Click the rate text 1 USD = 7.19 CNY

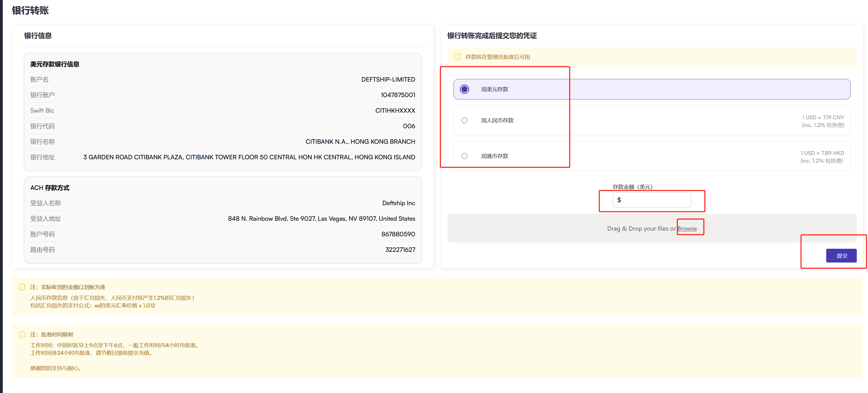click(823, 117)
